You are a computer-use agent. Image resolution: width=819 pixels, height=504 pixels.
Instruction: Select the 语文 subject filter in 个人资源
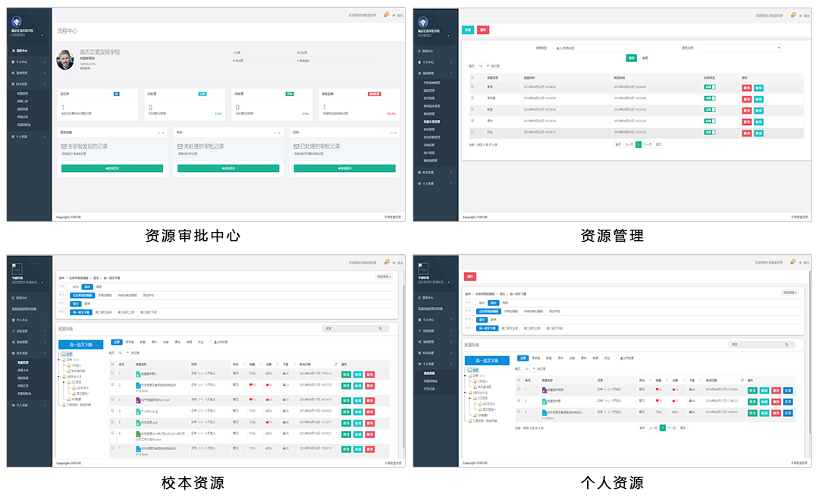(x=482, y=320)
